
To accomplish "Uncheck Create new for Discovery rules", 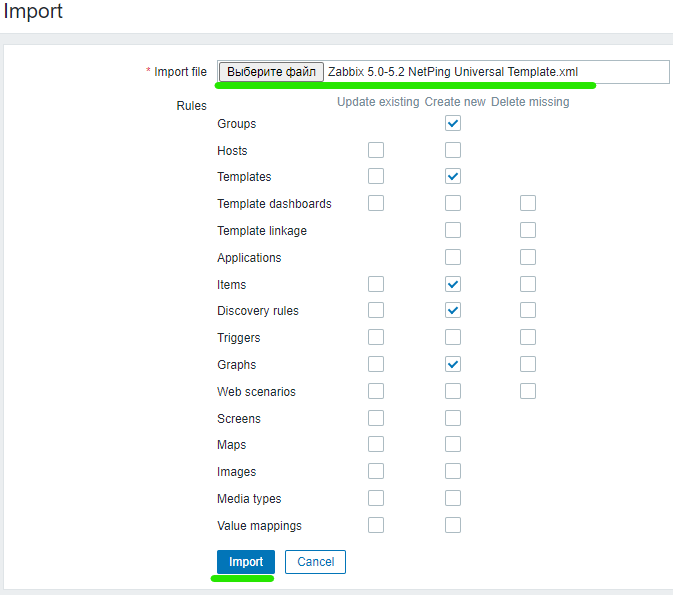I will pos(453,310).
